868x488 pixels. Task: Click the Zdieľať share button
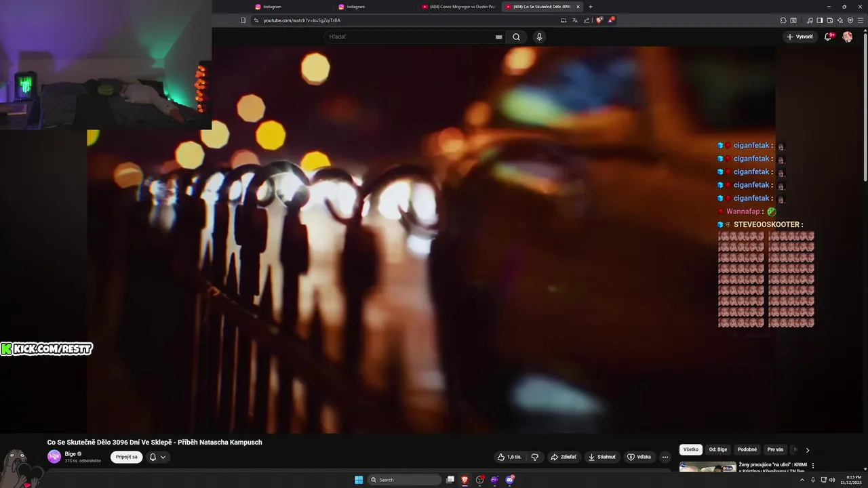click(x=564, y=457)
